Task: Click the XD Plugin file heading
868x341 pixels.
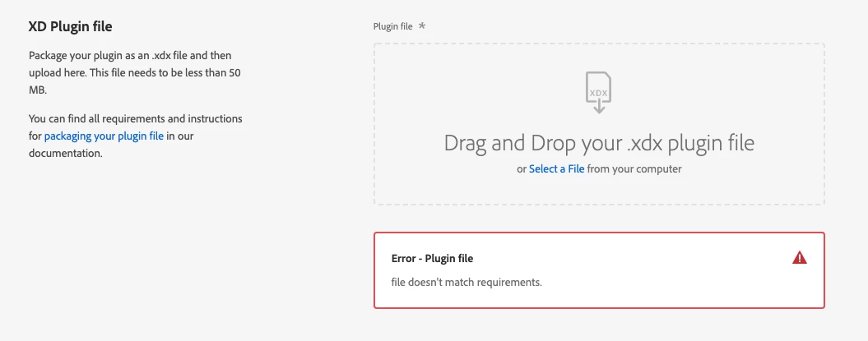Action: 70,26
